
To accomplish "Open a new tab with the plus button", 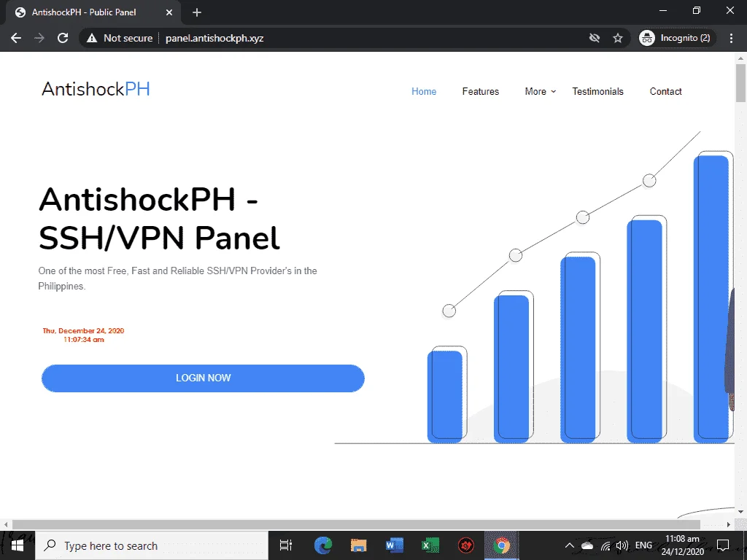I will [x=197, y=12].
